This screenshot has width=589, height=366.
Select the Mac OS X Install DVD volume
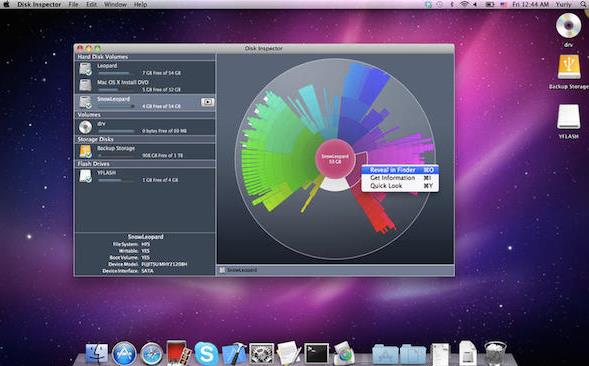click(x=145, y=86)
